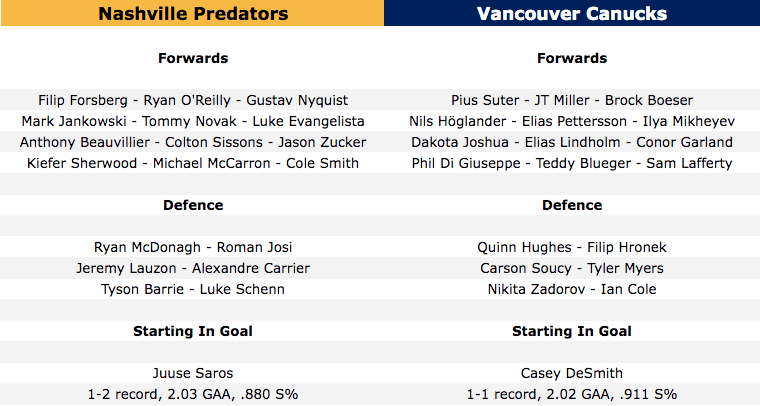Click the Höglander - Pettersson - Mikheyev line
Screen dimensions: 760x406
click(571, 121)
